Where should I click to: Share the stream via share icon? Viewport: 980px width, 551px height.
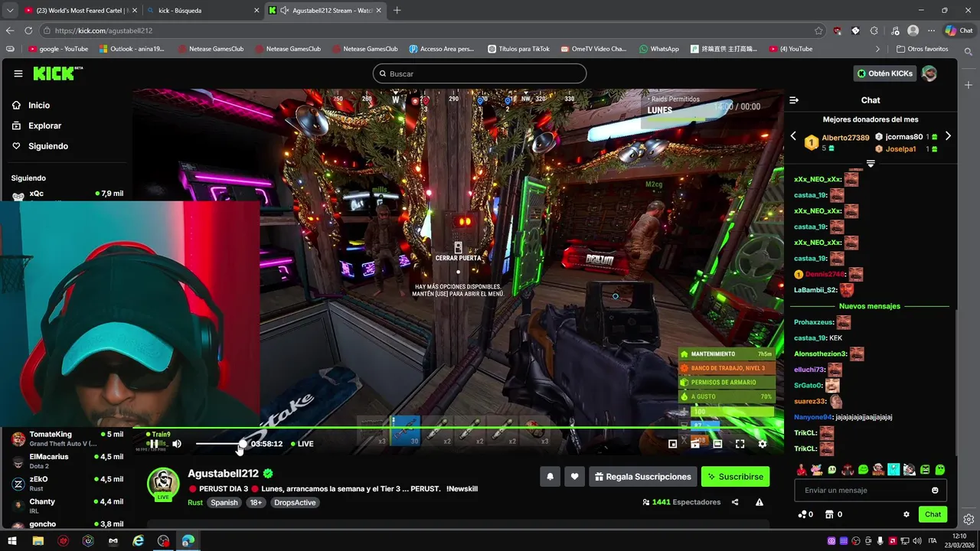(735, 503)
